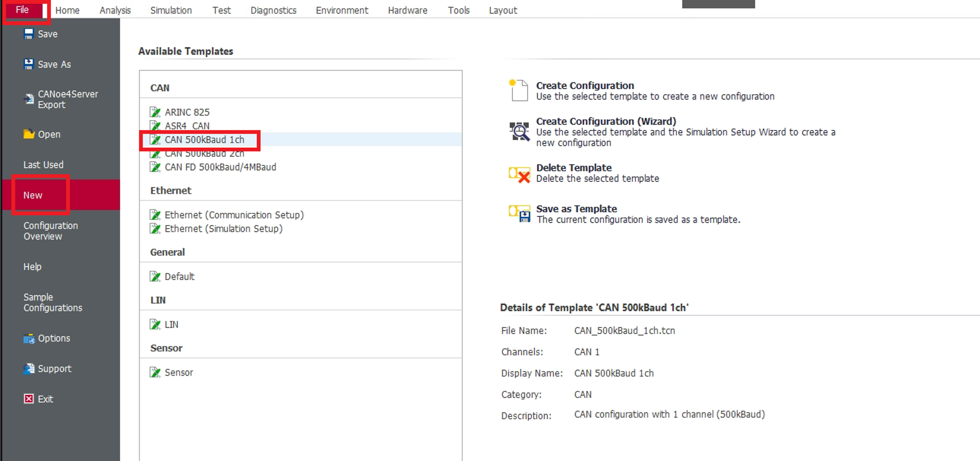The width and height of the screenshot is (980, 461).
Task: Click the Save floppy disk icon
Action: (28, 34)
